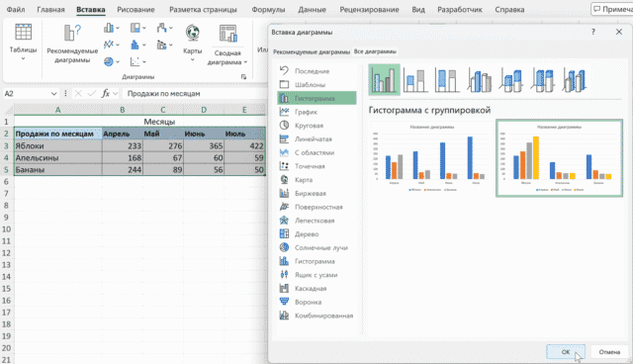Click the insert function fx button
The height and width of the screenshot is (364, 633).
(x=106, y=94)
